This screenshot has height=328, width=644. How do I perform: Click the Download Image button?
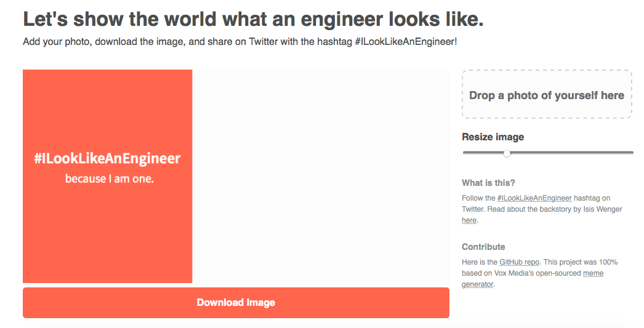tap(236, 303)
